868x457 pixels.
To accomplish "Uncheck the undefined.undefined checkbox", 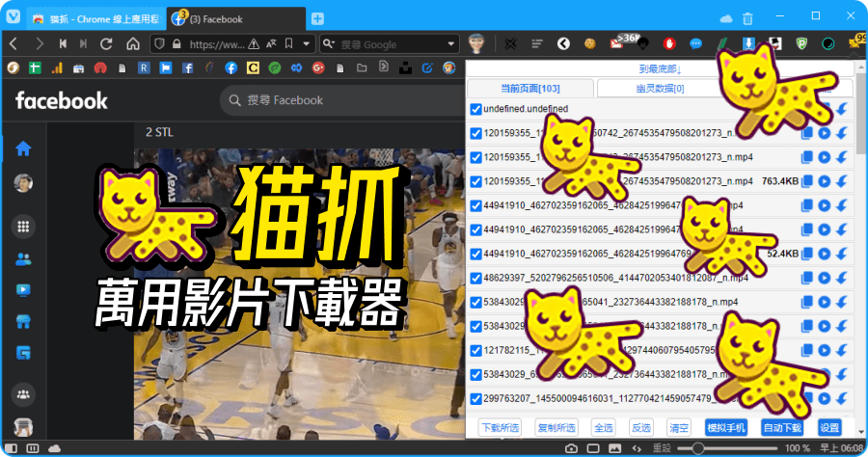I will (x=475, y=109).
